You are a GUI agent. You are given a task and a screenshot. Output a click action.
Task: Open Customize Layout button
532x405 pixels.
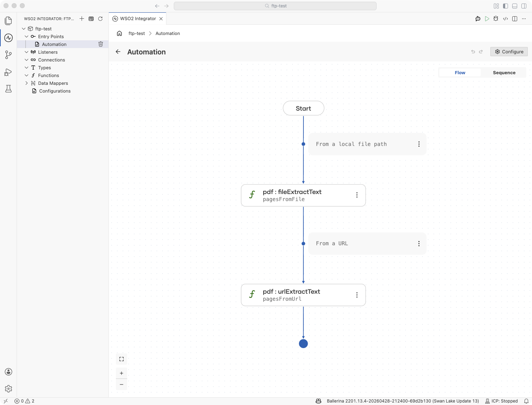click(x=496, y=6)
